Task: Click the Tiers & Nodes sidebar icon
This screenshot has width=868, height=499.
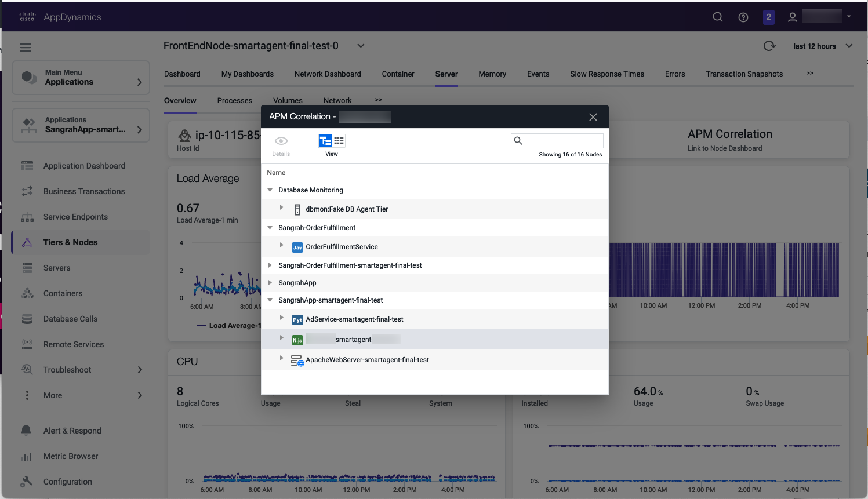Action: click(27, 242)
